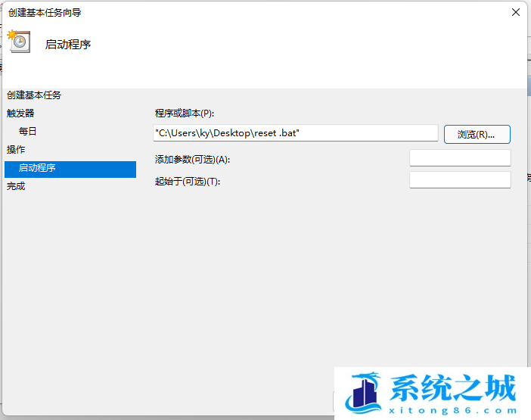Select the 每日 sub-step under 触发器
The height and width of the screenshot is (420, 531).
[27, 132]
